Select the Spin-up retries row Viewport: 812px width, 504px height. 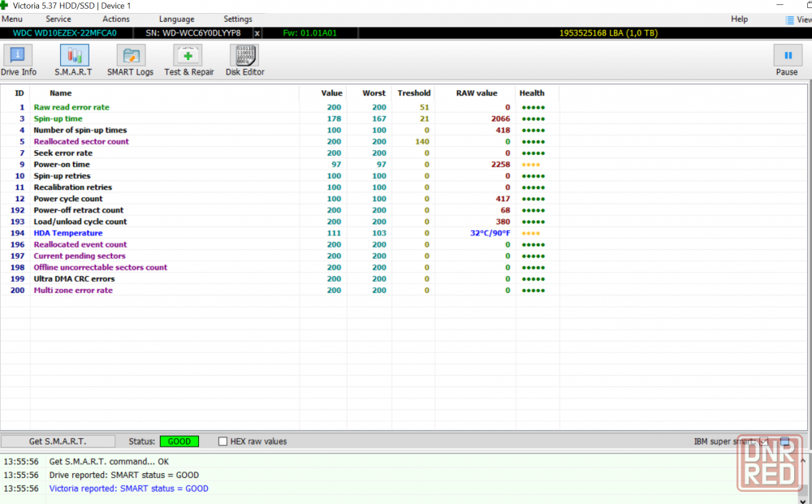(279, 176)
